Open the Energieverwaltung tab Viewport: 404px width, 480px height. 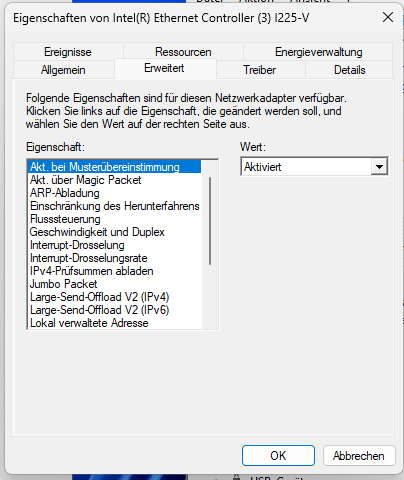pyautogui.click(x=318, y=52)
